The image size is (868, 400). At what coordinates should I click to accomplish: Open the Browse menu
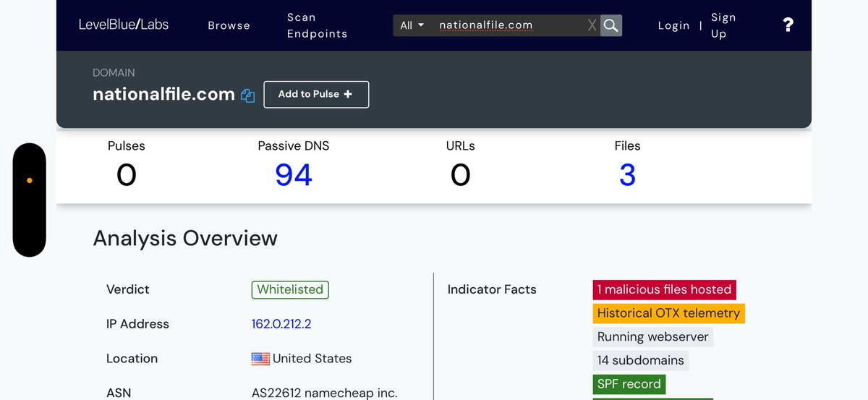(229, 25)
